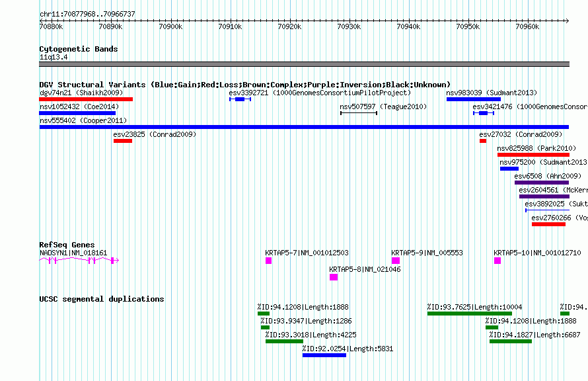The width and height of the screenshot is (588, 381).
Task: Select the gray 11q13.4 cytogenetic band bar
Action: point(304,64)
